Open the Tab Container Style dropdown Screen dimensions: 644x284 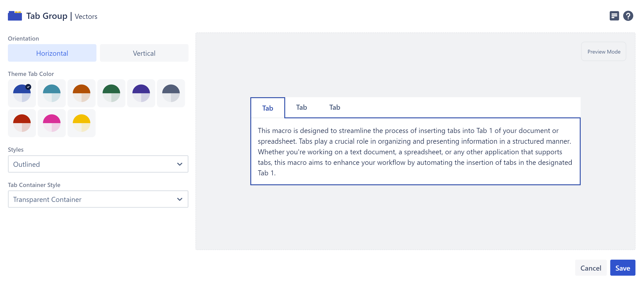pos(98,200)
